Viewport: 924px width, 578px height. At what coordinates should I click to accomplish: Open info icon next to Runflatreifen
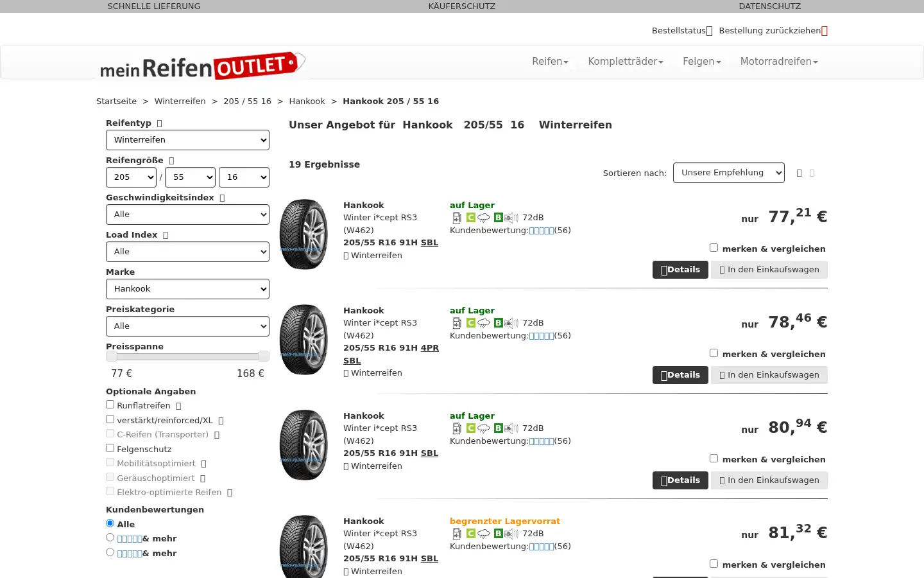coord(178,406)
